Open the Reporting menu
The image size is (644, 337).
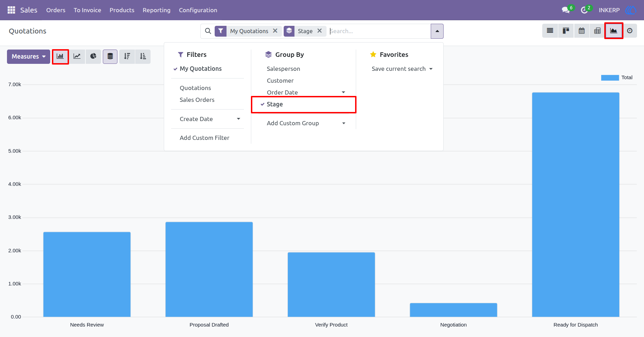[156, 10]
